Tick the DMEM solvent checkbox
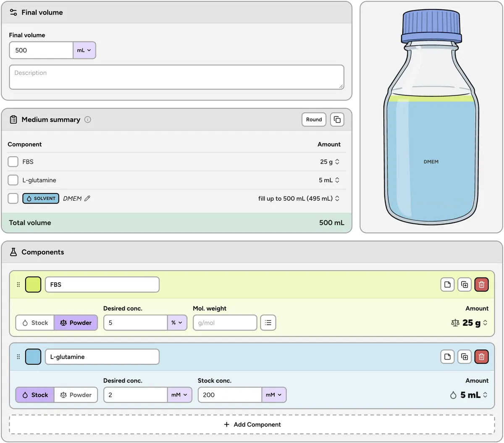Screen dimensions: 504x443 (x=13, y=199)
